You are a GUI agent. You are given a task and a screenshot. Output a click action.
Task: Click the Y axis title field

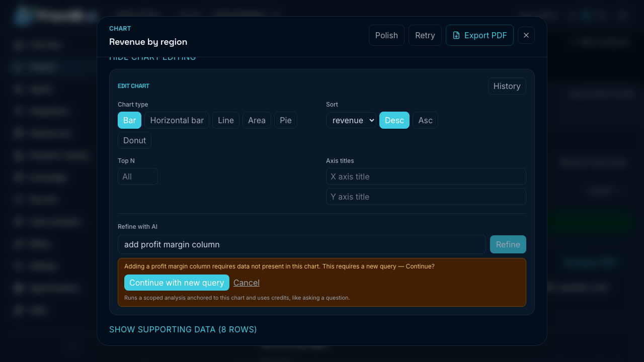[426, 197]
